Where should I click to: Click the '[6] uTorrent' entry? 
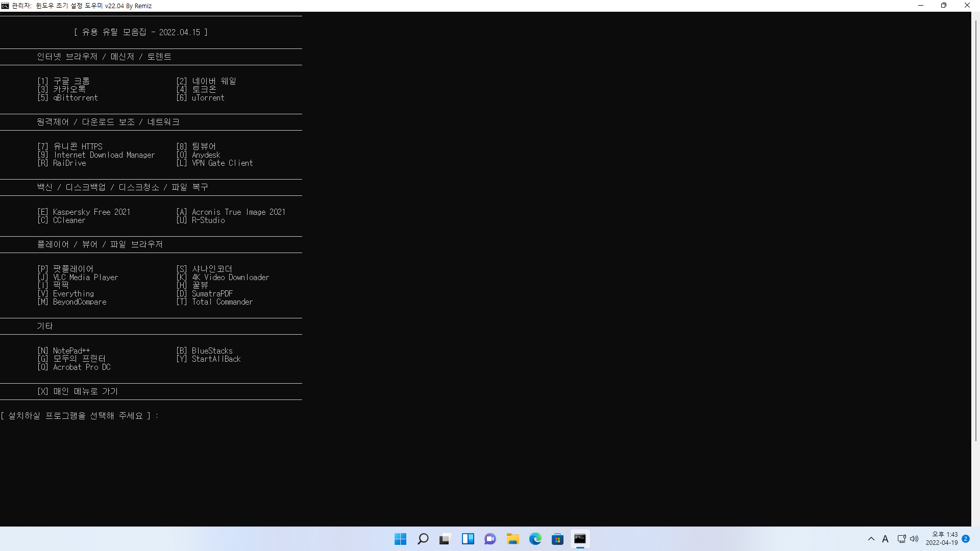(x=201, y=98)
